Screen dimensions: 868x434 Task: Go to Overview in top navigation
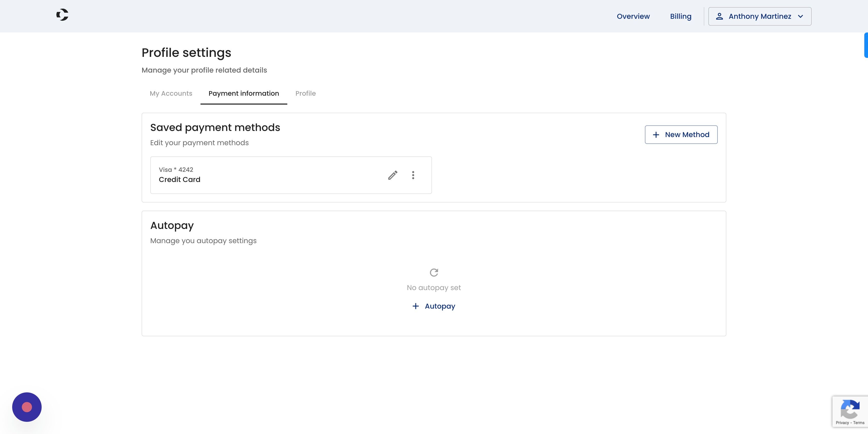click(633, 16)
